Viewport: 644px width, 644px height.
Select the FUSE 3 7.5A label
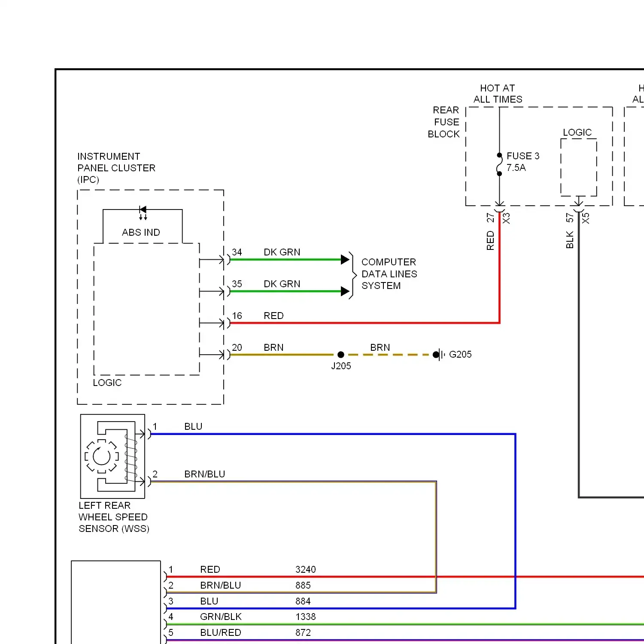[x=523, y=162]
